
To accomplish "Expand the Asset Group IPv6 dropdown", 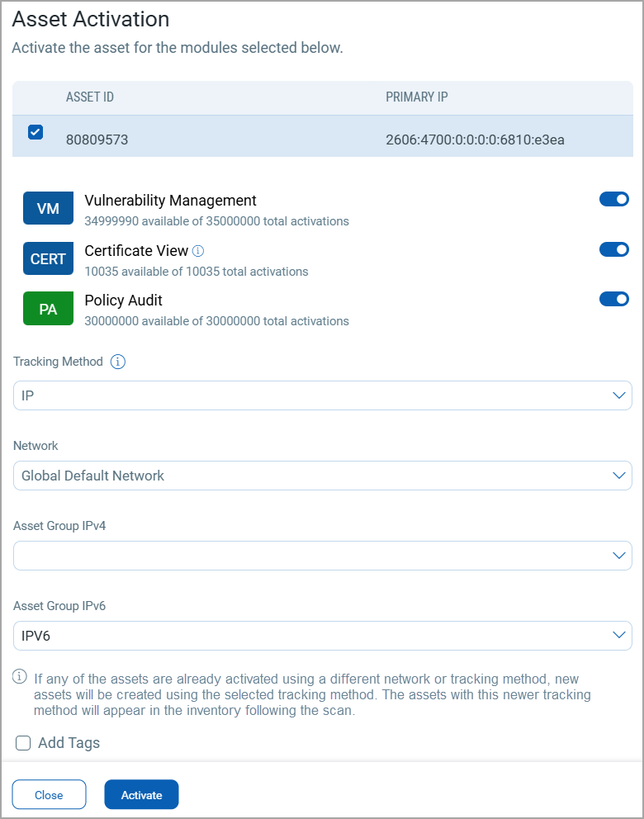I will (x=322, y=636).
